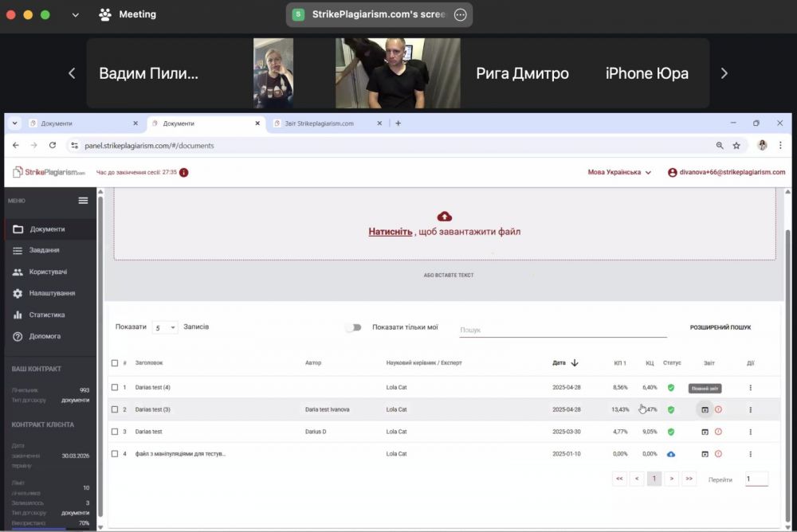Click the Zoom Meeting participants icon
797x532 pixels.
point(104,14)
